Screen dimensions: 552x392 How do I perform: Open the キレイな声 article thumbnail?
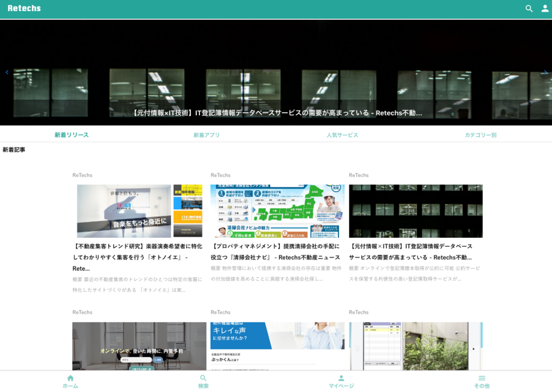(278, 346)
